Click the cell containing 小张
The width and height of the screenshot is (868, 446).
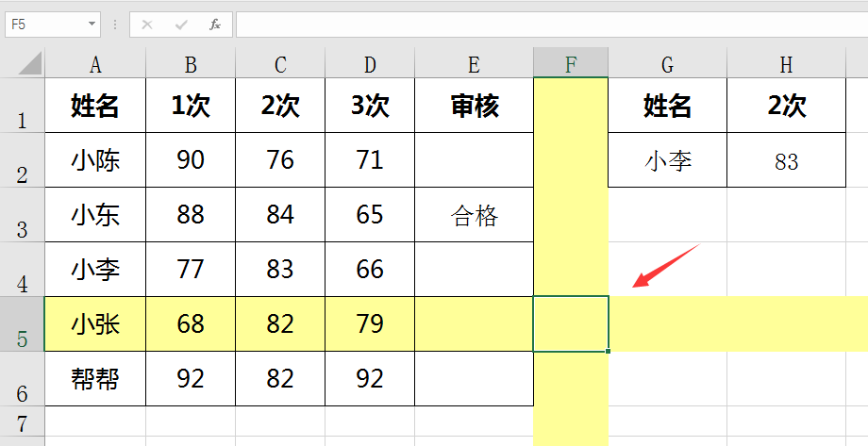[95, 323]
